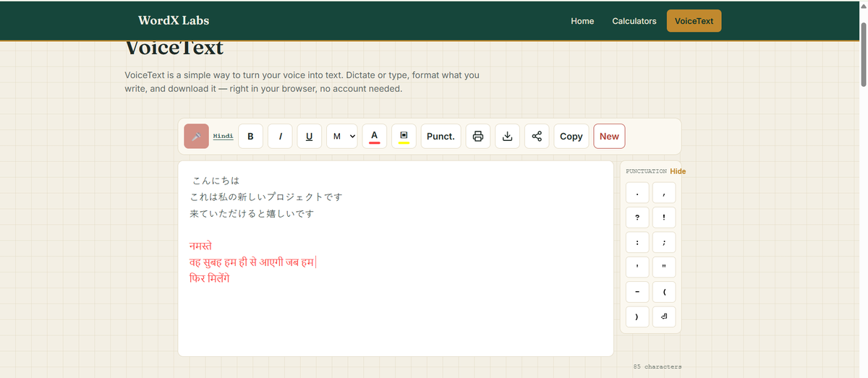Insert an exclamation mark
The image size is (868, 378).
tap(664, 218)
